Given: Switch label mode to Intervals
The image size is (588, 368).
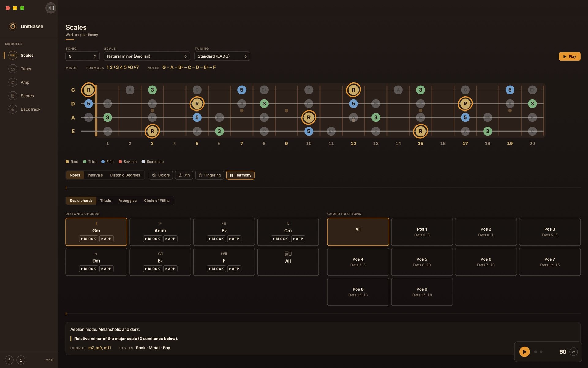Looking at the screenshot, I should (x=95, y=175).
